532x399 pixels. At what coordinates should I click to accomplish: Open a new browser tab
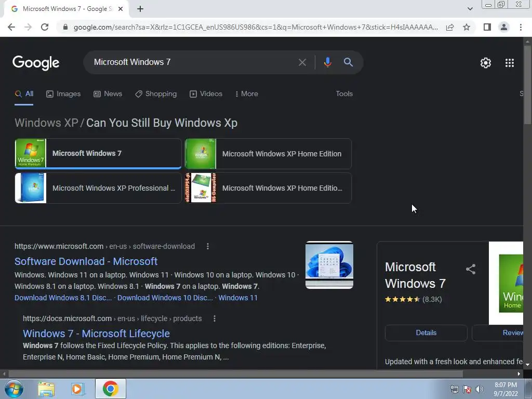[x=140, y=9]
